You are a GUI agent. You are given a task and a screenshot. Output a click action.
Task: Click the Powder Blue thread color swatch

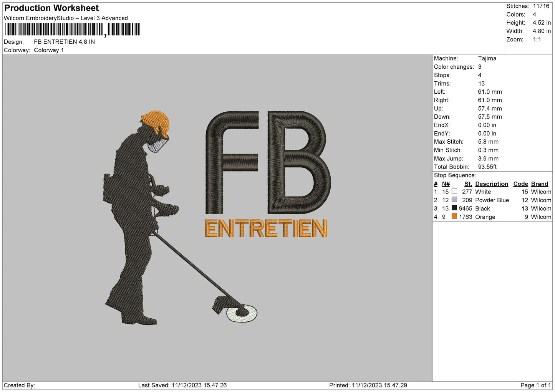pos(454,200)
